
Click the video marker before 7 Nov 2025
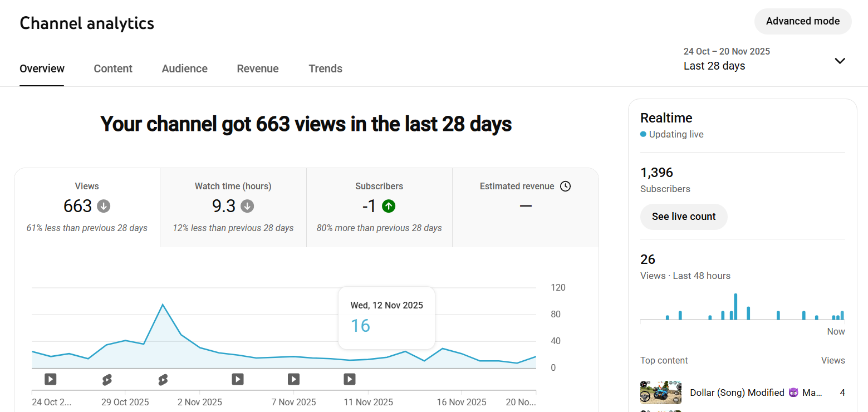coord(238,379)
